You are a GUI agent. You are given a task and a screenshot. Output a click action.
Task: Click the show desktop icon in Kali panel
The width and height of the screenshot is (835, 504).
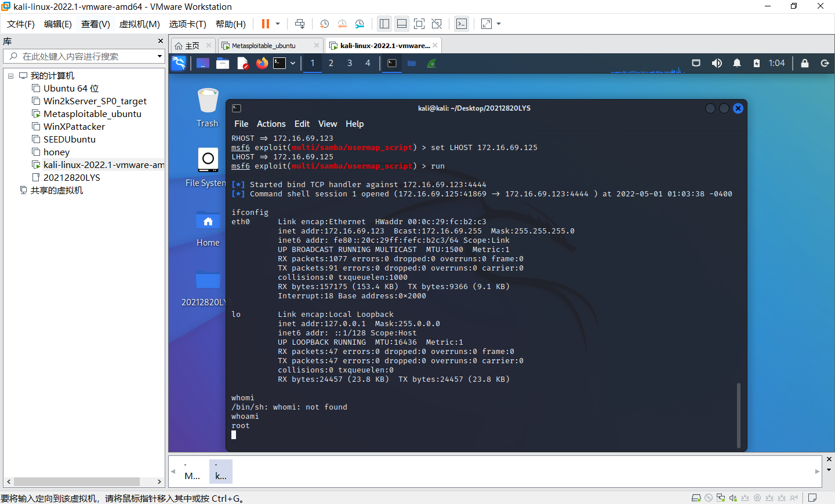203,63
